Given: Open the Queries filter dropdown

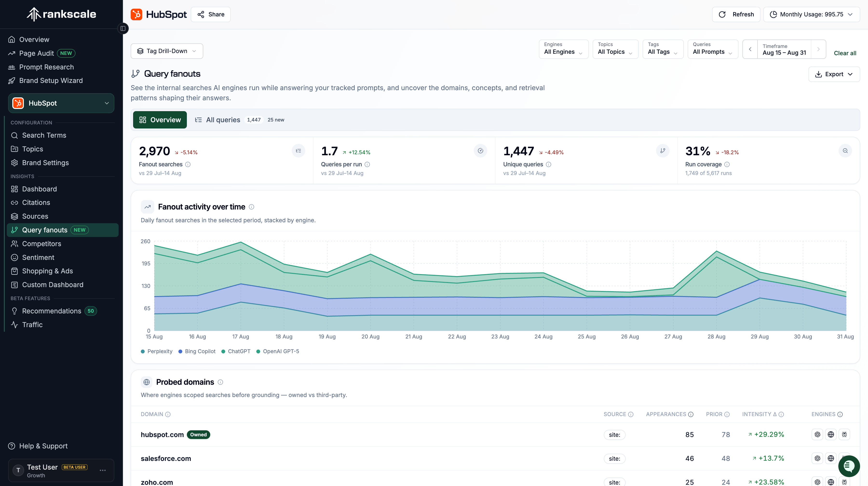Looking at the screenshot, I should [x=713, y=49].
